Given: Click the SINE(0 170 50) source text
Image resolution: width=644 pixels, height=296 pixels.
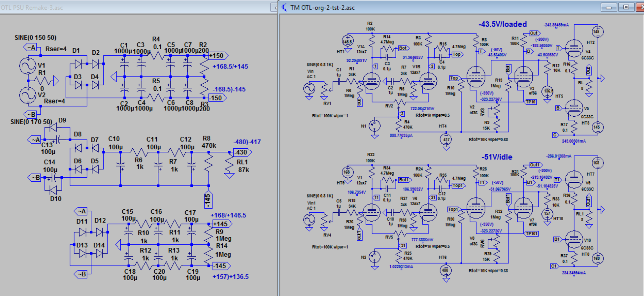Looking at the screenshot, I should point(31,122).
